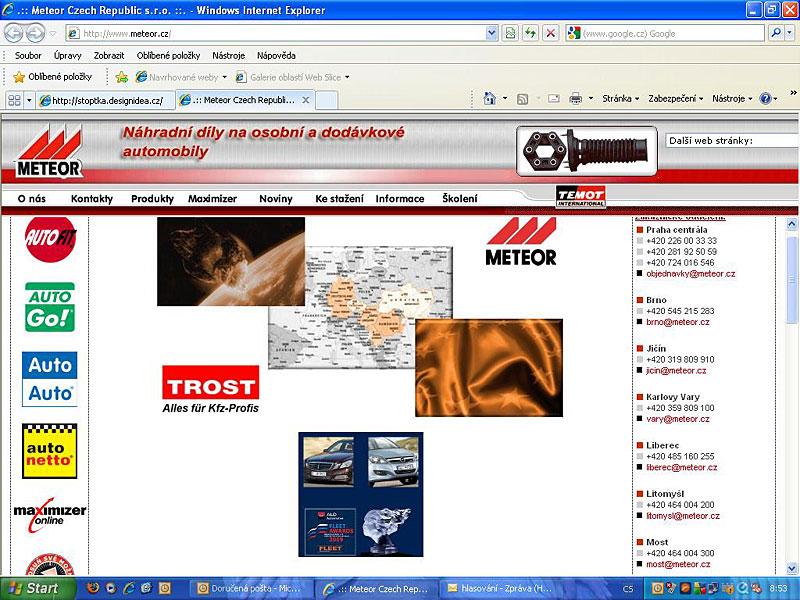
Task: Click the Noviny navigation link
Action: tap(276, 199)
